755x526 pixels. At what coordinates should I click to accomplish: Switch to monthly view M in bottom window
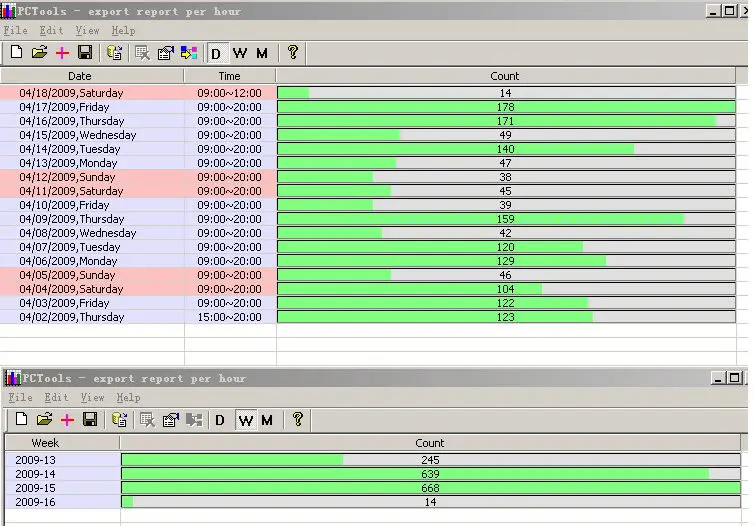coord(267,420)
